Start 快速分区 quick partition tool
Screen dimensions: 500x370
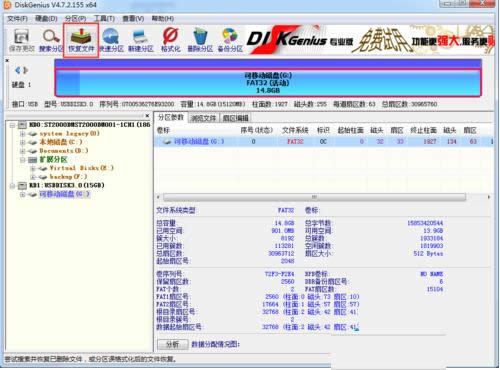coord(111,41)
